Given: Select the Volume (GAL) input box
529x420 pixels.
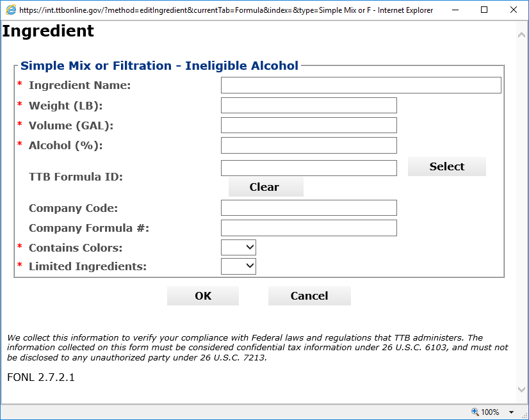Looking at the screenshot, I should click(x=309, y=125).
